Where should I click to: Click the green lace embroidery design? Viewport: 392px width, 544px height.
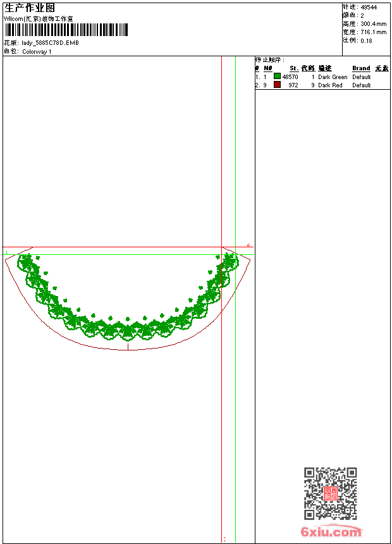128,297
